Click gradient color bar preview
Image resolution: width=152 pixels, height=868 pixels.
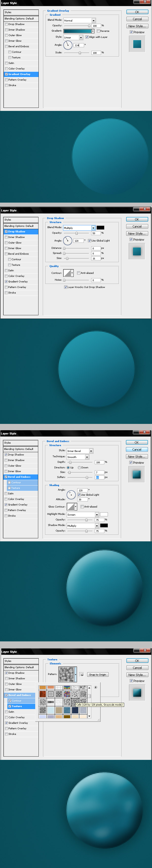[x=77, y=31]
